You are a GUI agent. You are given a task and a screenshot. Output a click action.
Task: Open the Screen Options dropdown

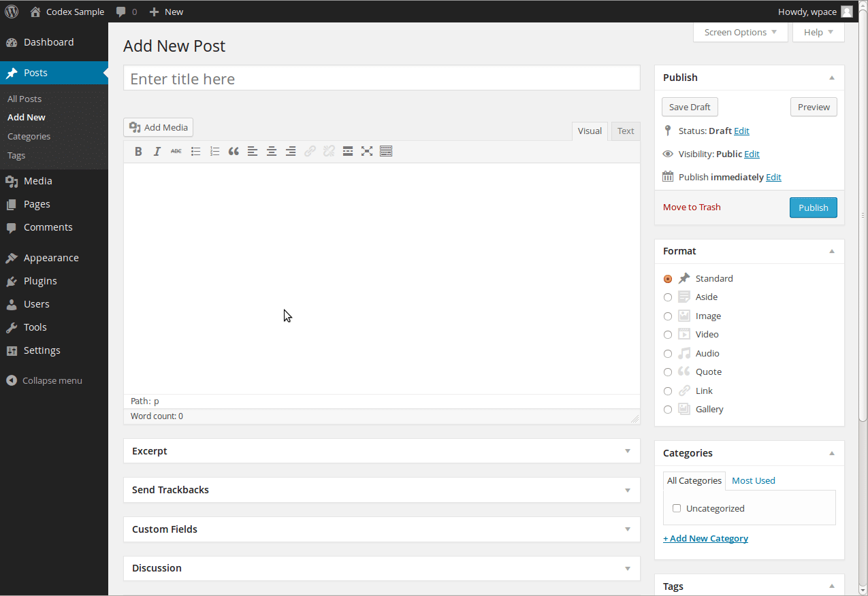[x=740, y=32]
